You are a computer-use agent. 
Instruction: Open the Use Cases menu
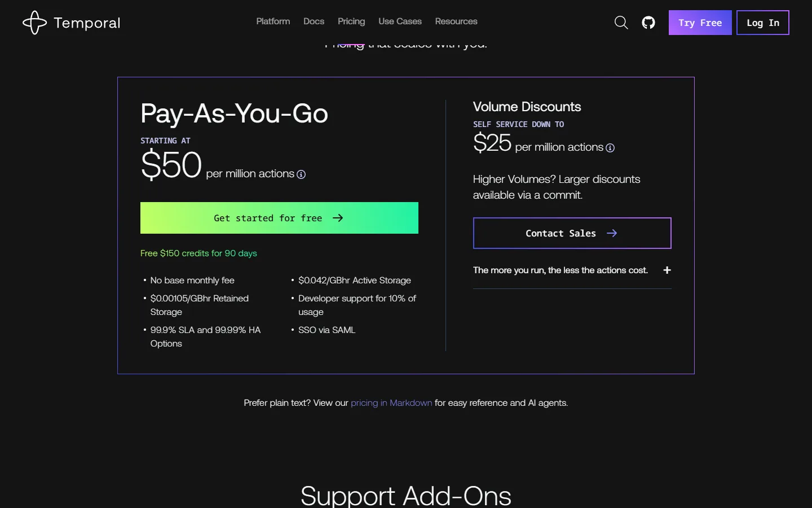(400, 21)
